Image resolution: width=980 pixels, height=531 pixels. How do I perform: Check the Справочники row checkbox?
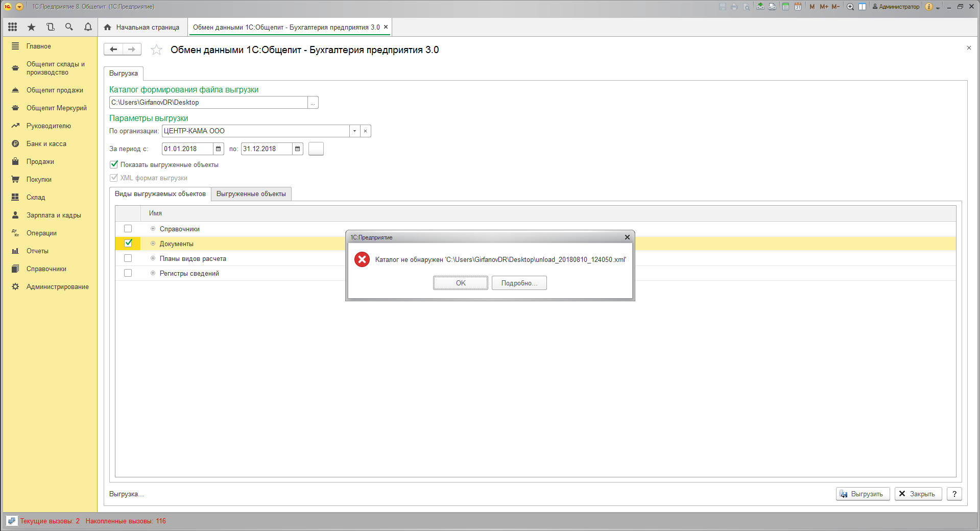128,229
